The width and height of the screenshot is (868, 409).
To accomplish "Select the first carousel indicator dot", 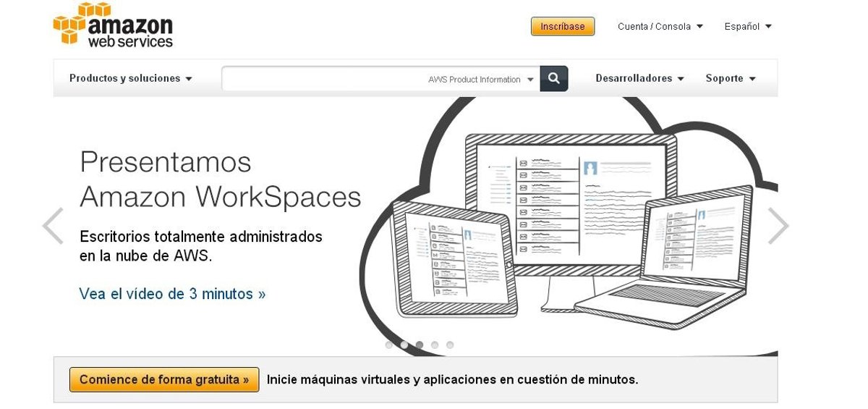I will tap(389, 345).
